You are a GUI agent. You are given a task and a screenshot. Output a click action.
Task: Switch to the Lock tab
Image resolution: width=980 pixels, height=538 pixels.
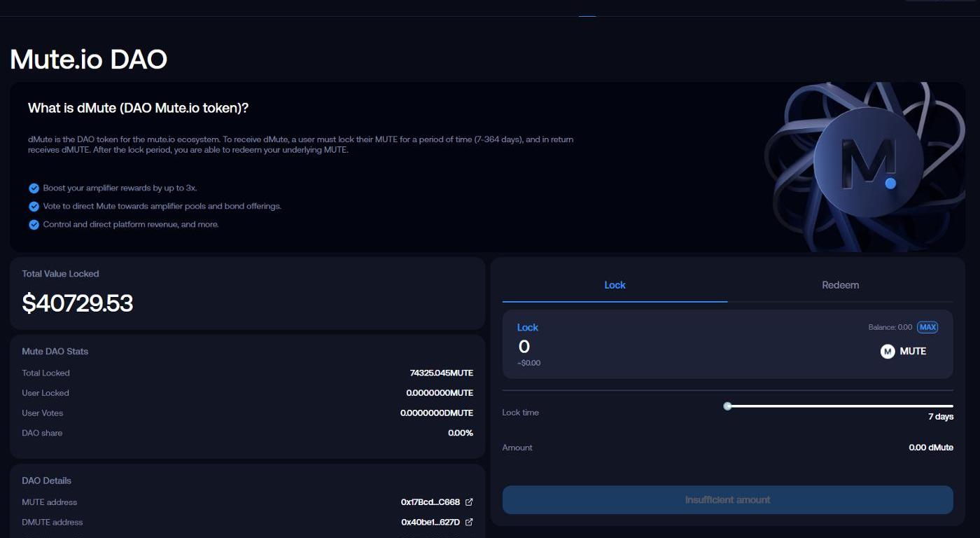click(x=615, y=285)
